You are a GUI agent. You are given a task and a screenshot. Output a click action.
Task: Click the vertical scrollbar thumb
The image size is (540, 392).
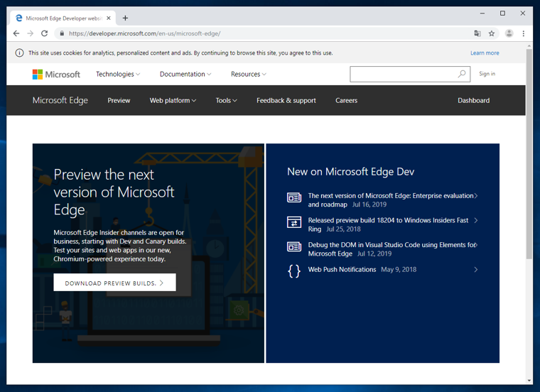click(529, 154)
